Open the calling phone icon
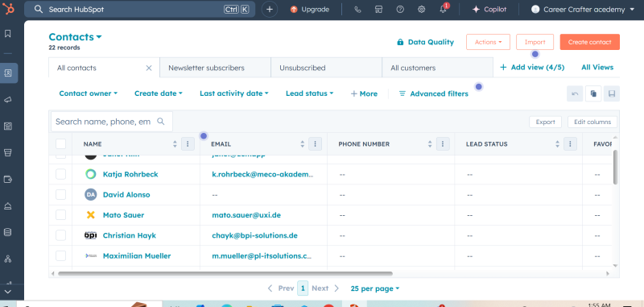This screenshot has height=307, width=644. coord(357,10)
